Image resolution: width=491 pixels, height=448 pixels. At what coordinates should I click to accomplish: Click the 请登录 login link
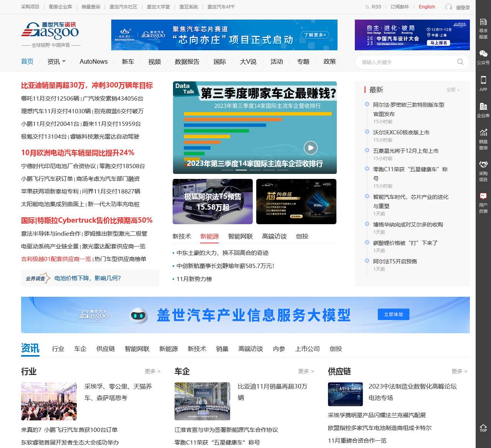point(463,7)
